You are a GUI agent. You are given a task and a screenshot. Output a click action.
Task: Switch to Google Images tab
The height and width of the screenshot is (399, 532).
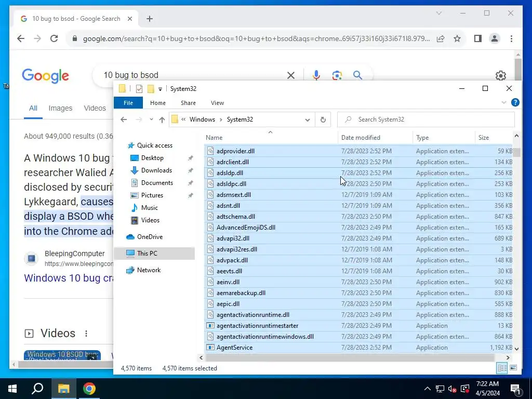[60, 108]
